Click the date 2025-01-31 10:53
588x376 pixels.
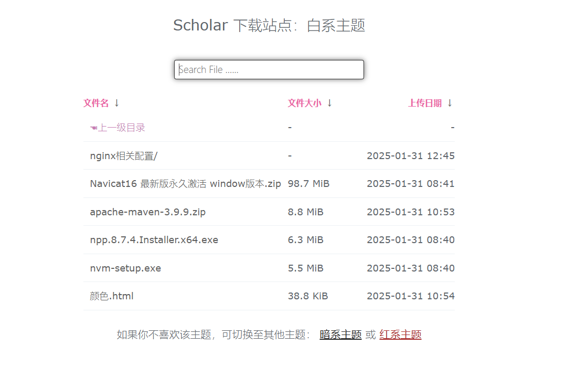411,212
